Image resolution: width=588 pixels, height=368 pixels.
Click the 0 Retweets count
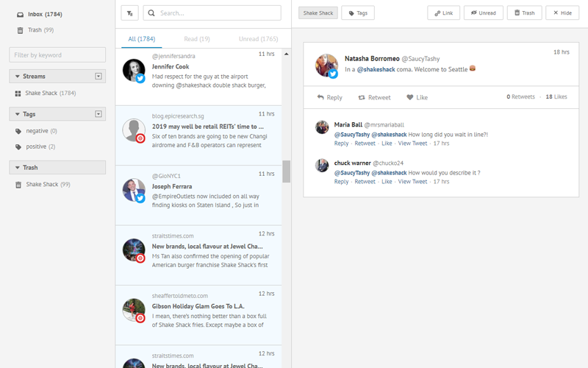pos(520,97)
